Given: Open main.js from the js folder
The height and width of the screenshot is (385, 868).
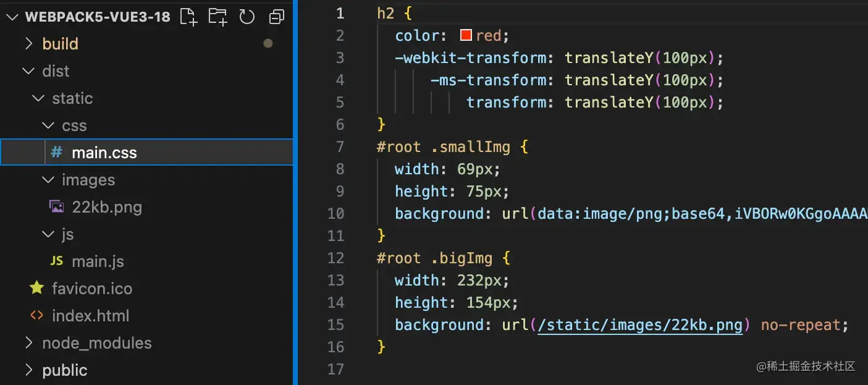Looking at the screenshot, I should point(98,261).
